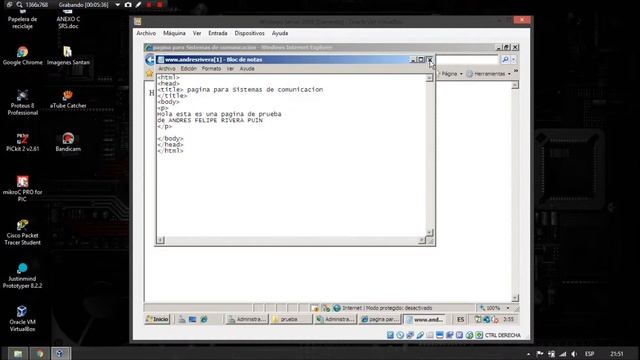Open Bandicam desktop shortcut

tap(68, 142)
